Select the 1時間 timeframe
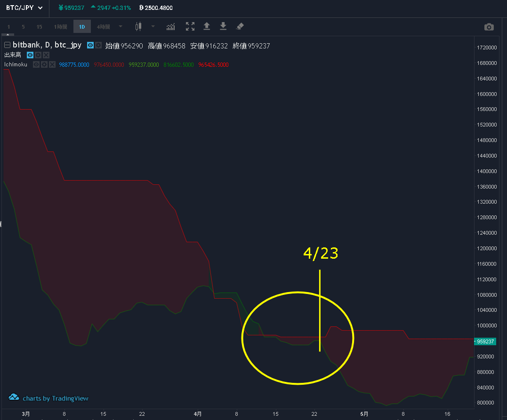The width and height of the screenshot is (507, 420). pos(60,27)
